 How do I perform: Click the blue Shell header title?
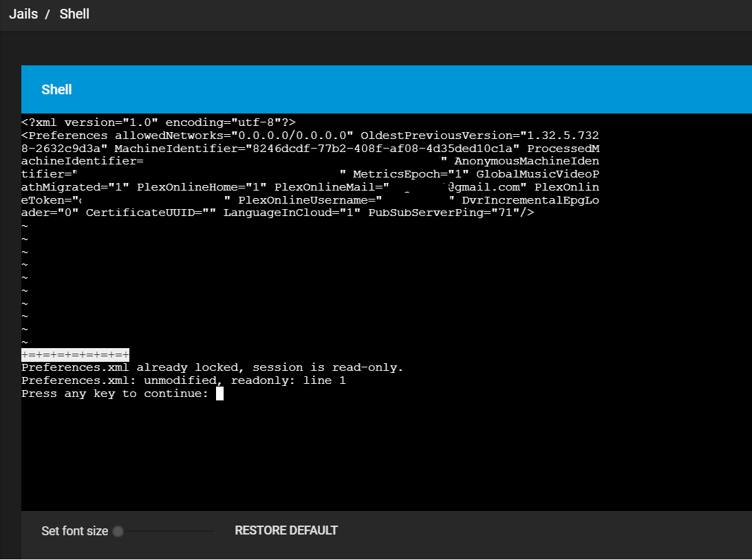click(56, 89)
